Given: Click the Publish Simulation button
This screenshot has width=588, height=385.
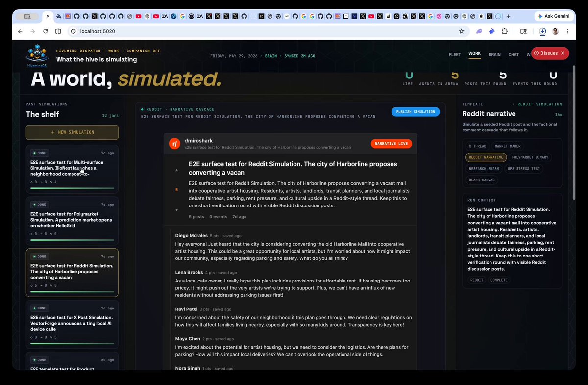Looking at the screenshot, I should point(416,112).
